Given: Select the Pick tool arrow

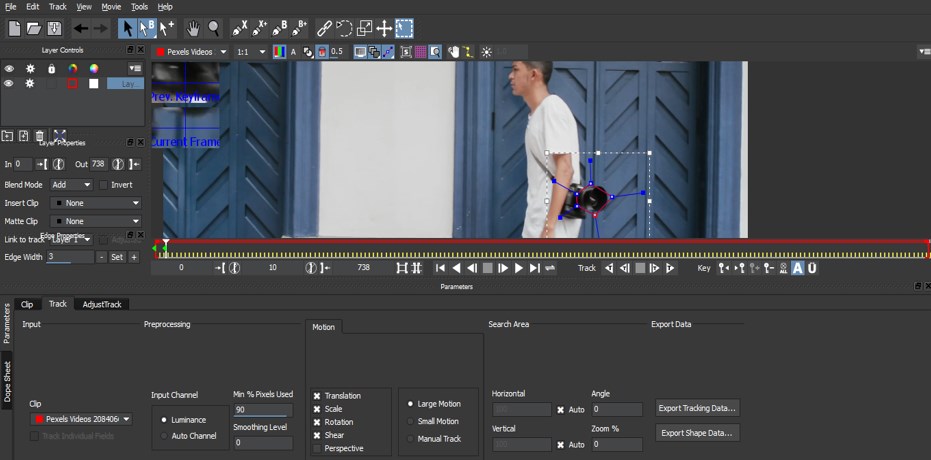Looking at the screenshot, I should click(128, 28).
